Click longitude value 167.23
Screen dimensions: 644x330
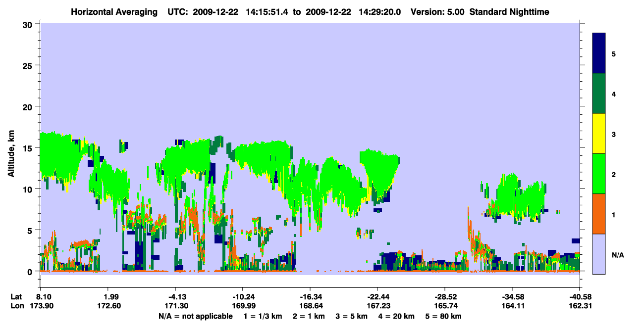point(377,306)
